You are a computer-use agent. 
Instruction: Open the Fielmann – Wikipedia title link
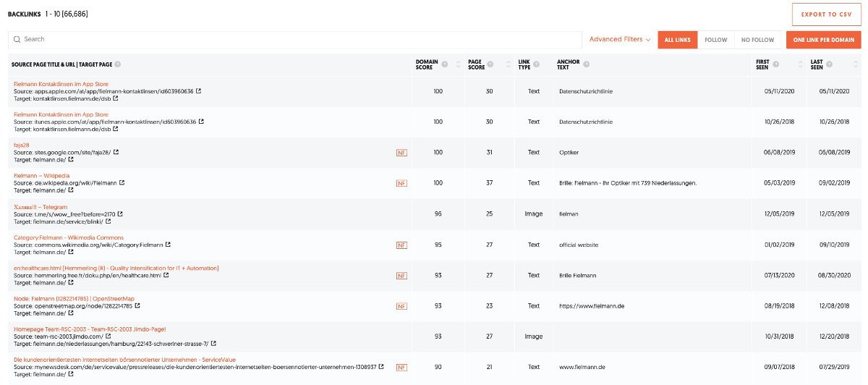[43, 176]
